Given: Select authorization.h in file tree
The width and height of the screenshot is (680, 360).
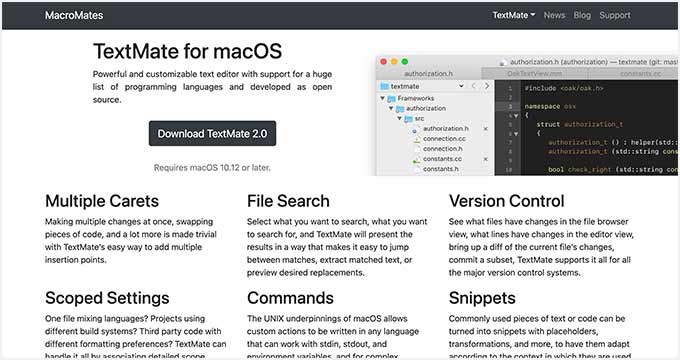Looking at the screenshot, I should tap(445, 128).
